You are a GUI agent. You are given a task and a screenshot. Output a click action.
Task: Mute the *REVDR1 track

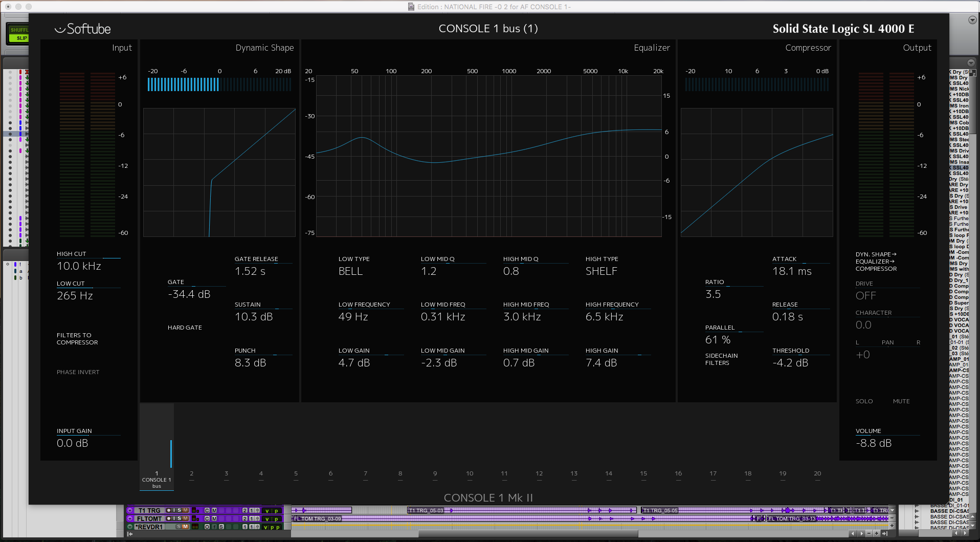[x=186, y=526]
